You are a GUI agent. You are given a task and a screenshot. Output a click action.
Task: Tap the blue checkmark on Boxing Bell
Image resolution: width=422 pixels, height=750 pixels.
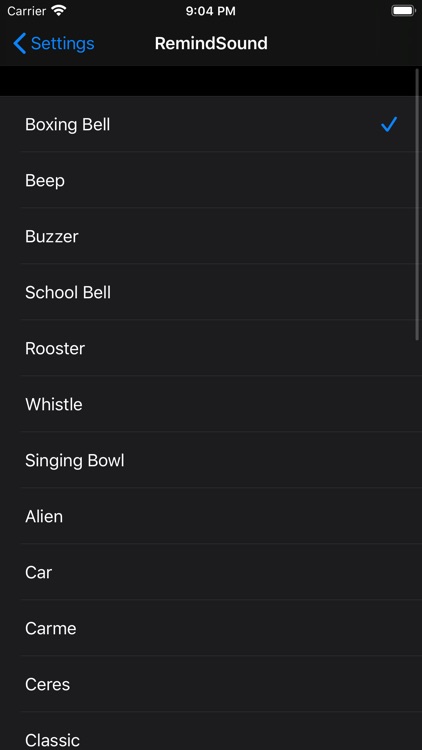(389, 124)
